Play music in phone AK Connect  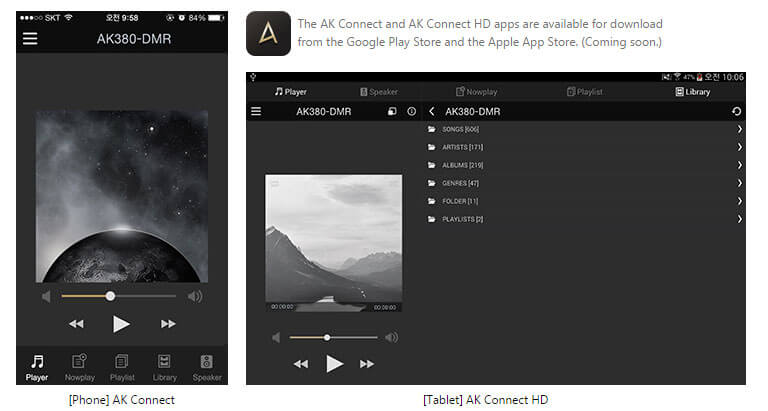click(x=121, y=324)
